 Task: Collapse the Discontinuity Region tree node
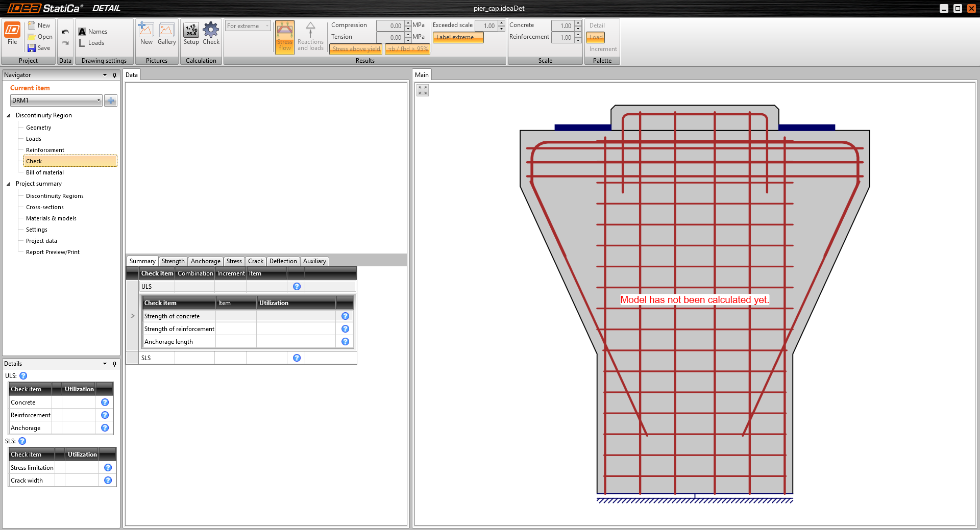(9, 116)
